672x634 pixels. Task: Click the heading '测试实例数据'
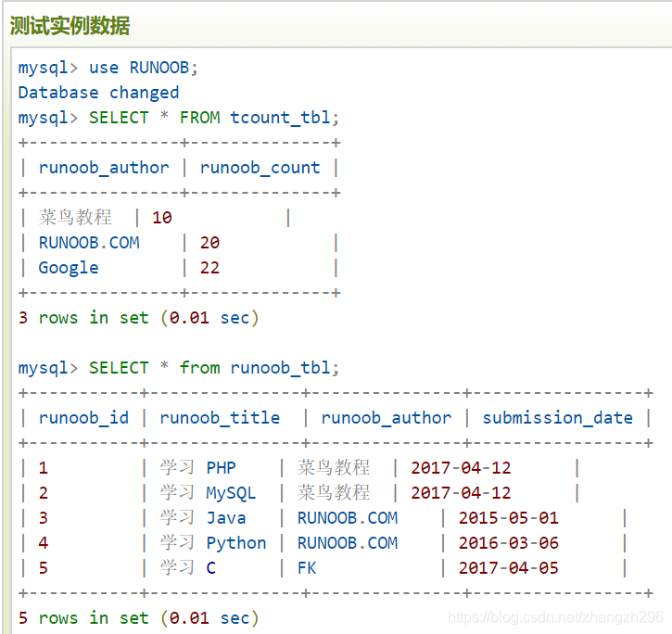tap(70, 25)
